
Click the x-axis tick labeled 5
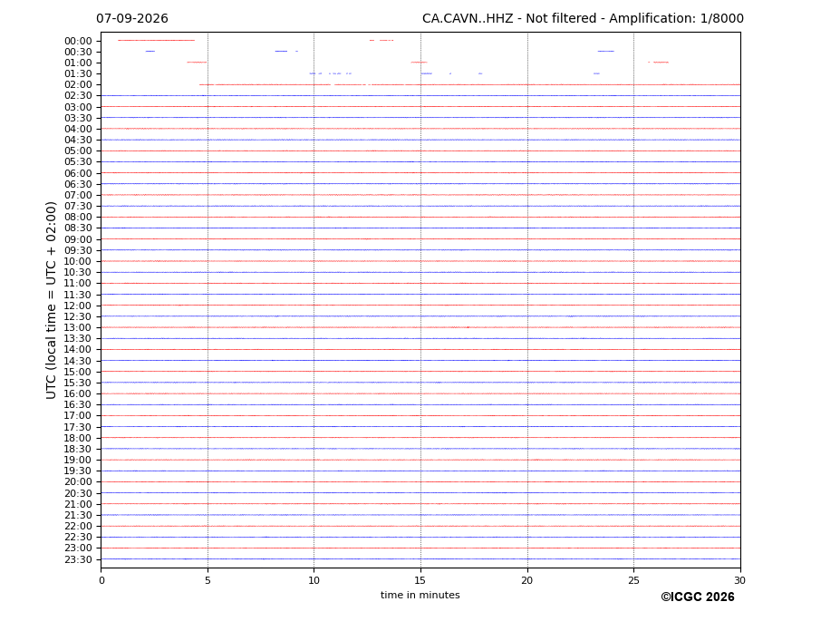208,580
